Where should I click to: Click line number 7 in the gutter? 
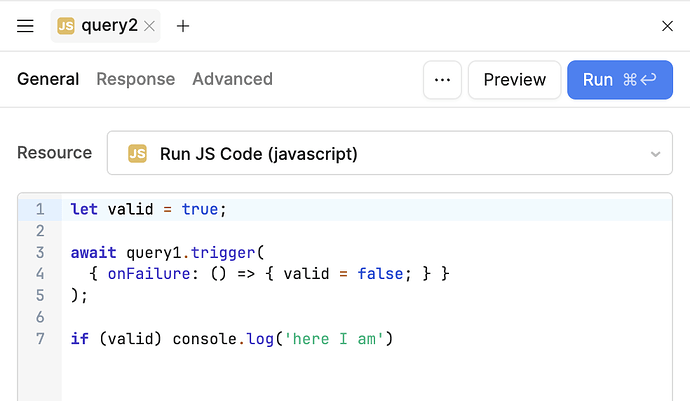click(40, 338)
